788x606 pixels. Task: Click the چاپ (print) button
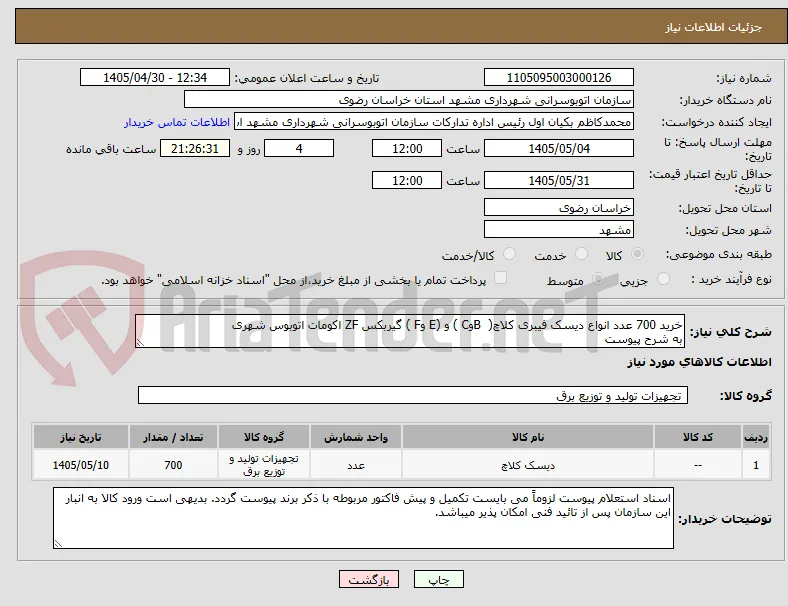439,579
